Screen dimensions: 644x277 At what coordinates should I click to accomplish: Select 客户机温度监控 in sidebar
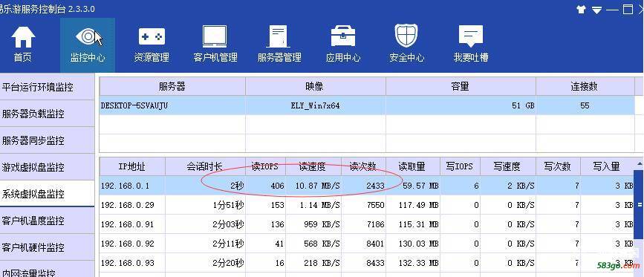click(48, 221)
